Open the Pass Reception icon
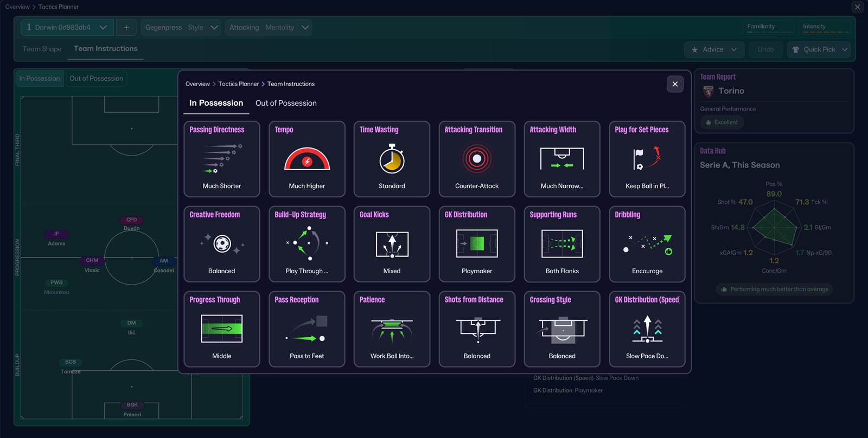 (307, 329)
